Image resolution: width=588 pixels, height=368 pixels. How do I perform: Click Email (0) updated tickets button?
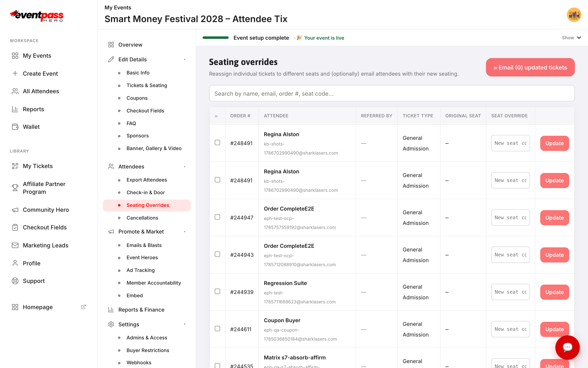530,67
